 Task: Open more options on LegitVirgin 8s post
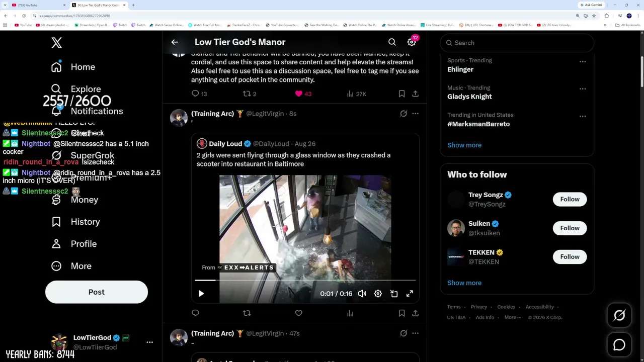click(415, 114)
